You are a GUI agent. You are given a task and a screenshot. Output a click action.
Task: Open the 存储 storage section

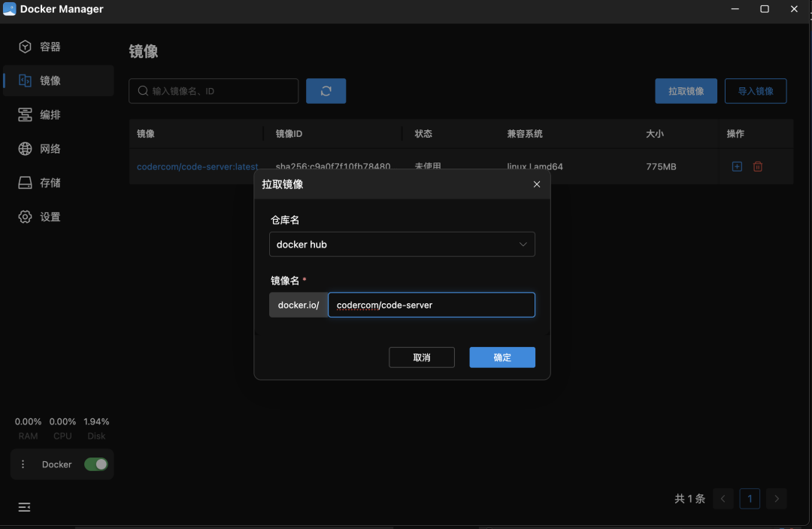(x=58, y=183)
